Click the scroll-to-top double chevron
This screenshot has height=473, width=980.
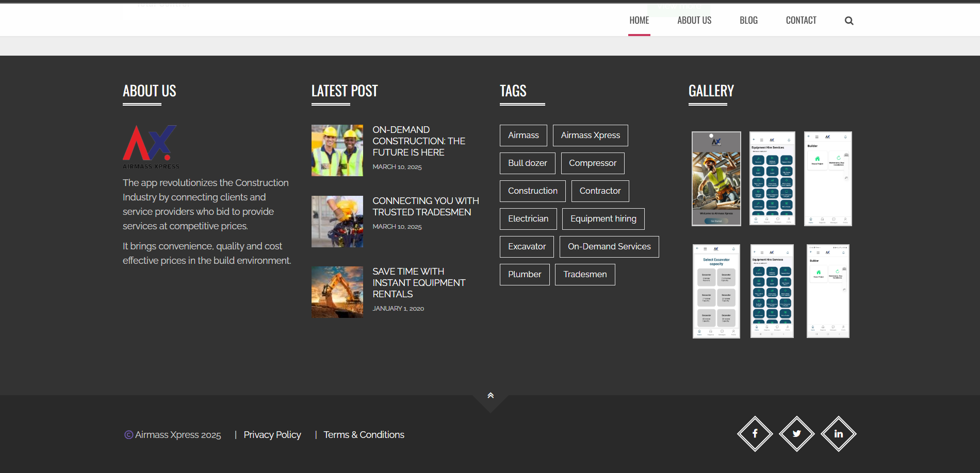click(491, 396)
